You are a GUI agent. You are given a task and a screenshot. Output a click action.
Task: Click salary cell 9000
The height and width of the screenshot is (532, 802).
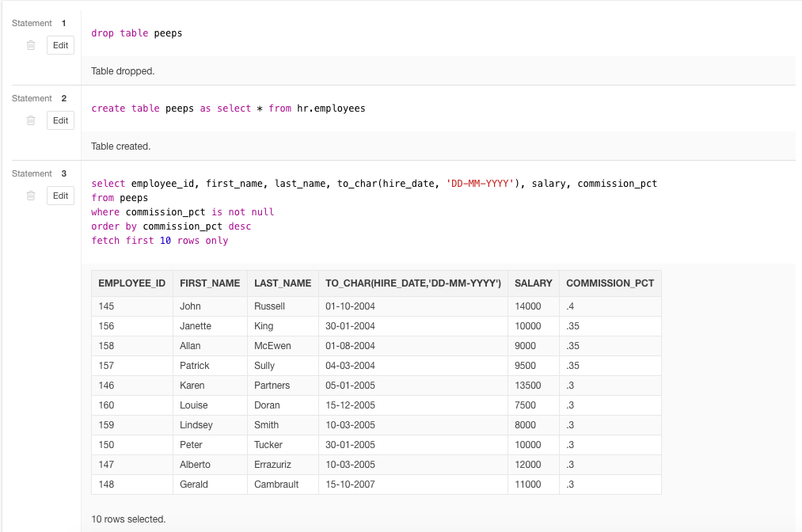tap(534, 346)
